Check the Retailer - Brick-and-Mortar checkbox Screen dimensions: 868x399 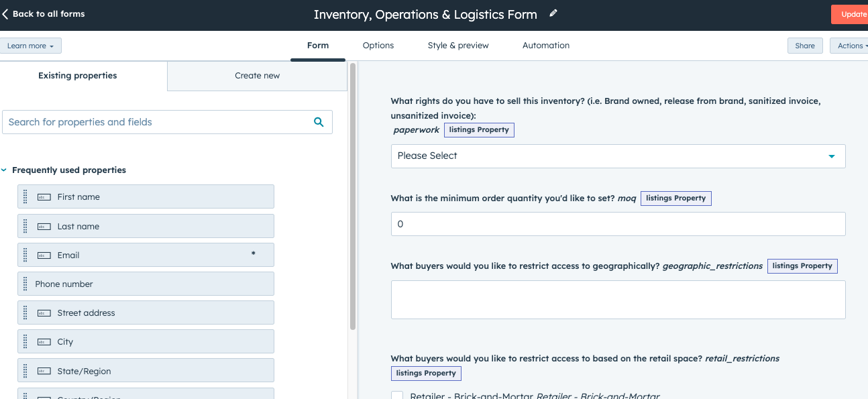coord(396,396)
